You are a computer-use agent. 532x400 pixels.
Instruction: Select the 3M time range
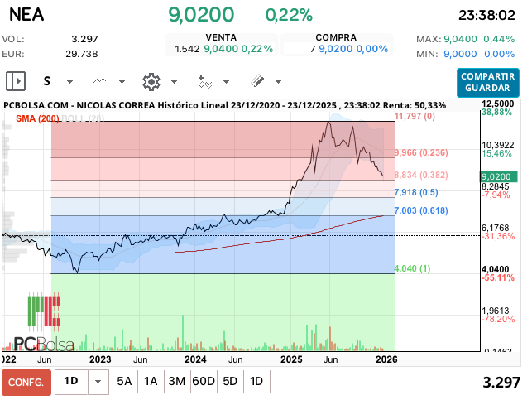176,382
